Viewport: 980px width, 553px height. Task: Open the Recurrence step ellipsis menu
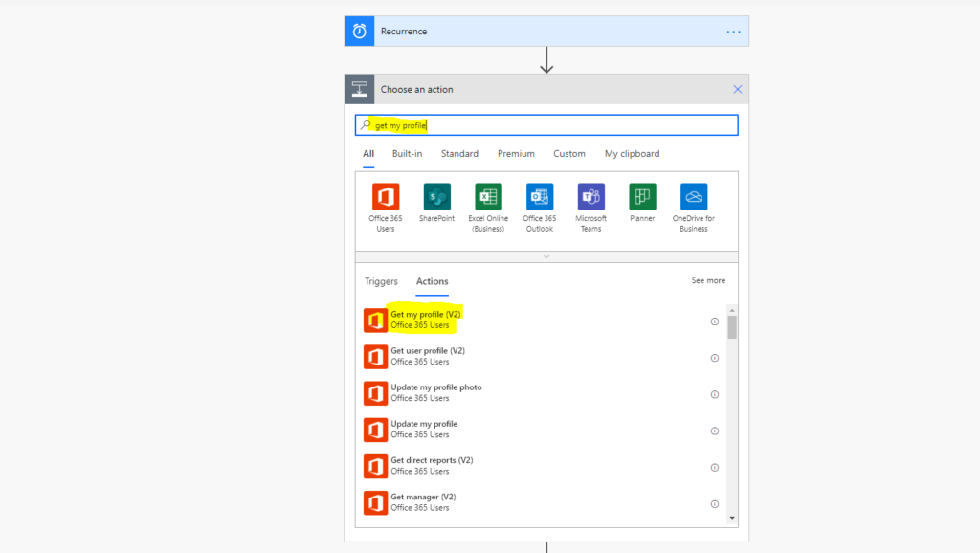coord(733,32)
